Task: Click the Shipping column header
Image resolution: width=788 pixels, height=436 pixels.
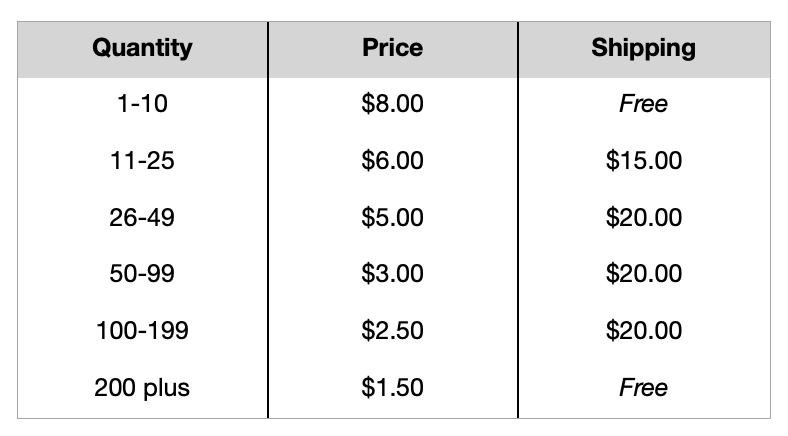Action: click(x=643, y=48)
